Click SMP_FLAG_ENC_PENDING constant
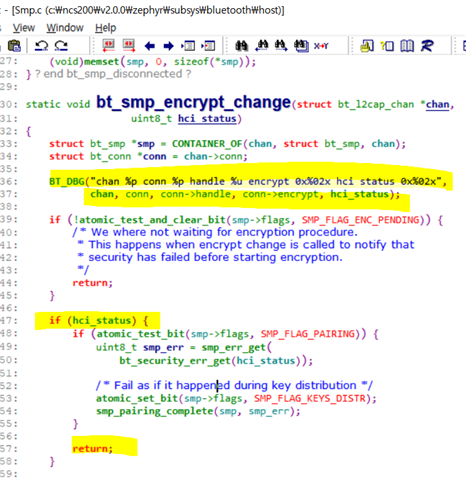Viewport: 466px width, 480px height. click(x=361, y=220)
